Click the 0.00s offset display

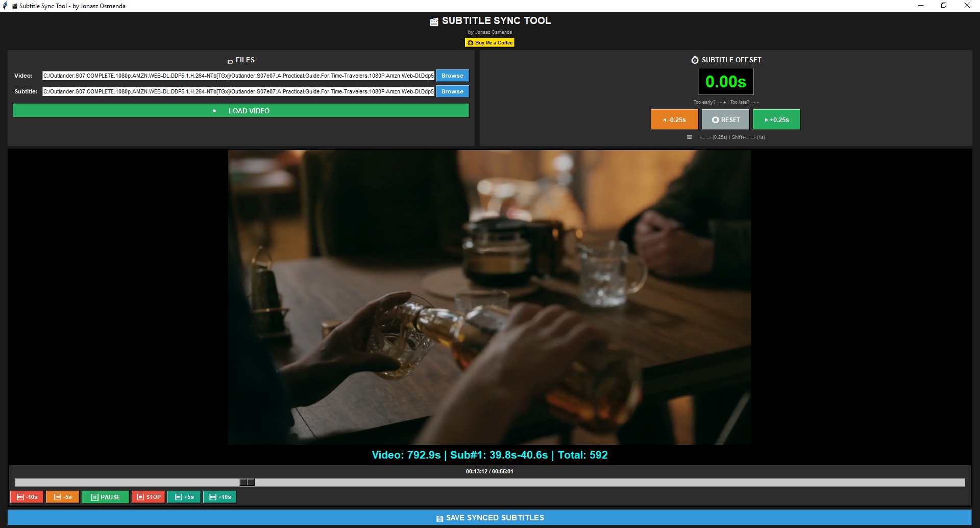click(726, 82)
